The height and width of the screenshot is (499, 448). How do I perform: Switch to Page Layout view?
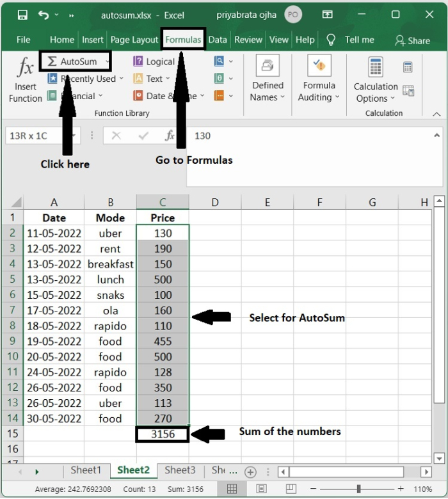click(x=261, y=489)
